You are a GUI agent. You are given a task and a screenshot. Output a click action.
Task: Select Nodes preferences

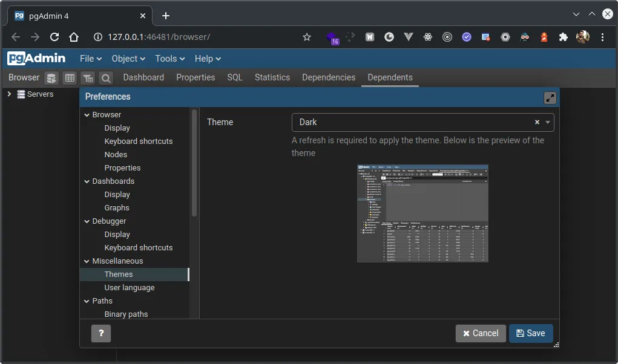pyautogui.click(x=116, y=155)
